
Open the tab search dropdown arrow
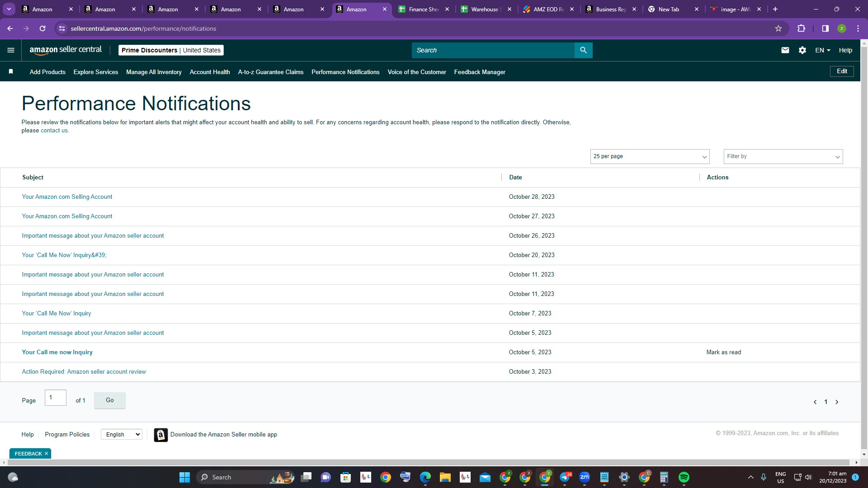pyautogui.click(x=9, y=9)
